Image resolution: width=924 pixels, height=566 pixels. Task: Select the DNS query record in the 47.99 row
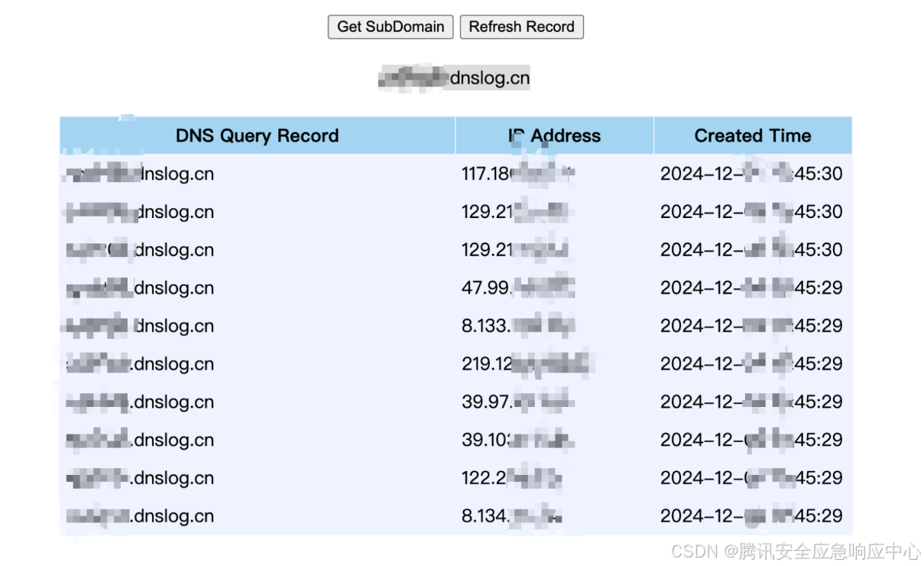pos(140,288)
